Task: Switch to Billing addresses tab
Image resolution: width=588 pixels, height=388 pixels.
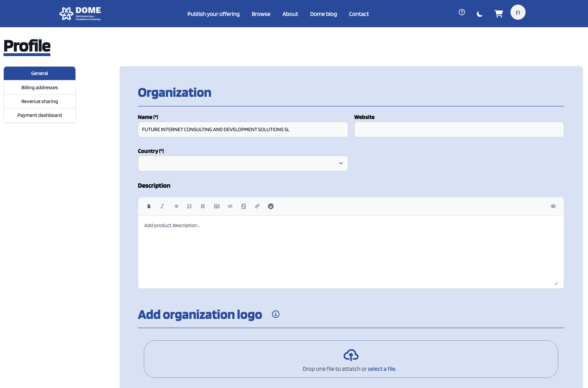Action: pyautogui.click(x=40, y=88)
